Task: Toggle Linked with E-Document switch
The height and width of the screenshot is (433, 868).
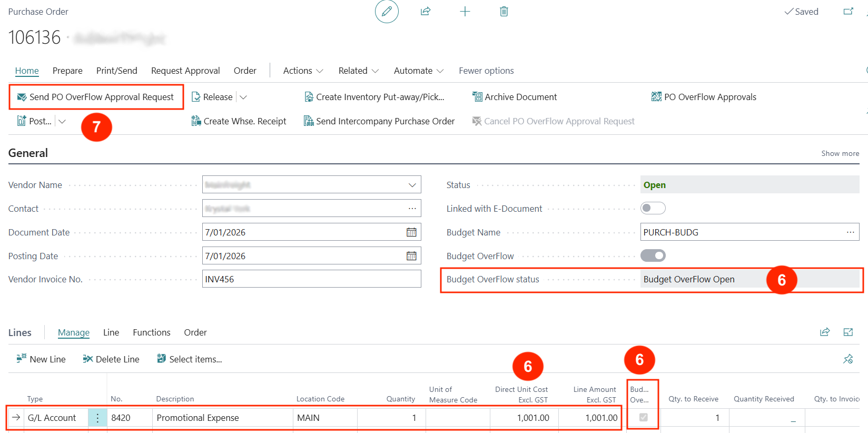Action: [x=653, y=208]
